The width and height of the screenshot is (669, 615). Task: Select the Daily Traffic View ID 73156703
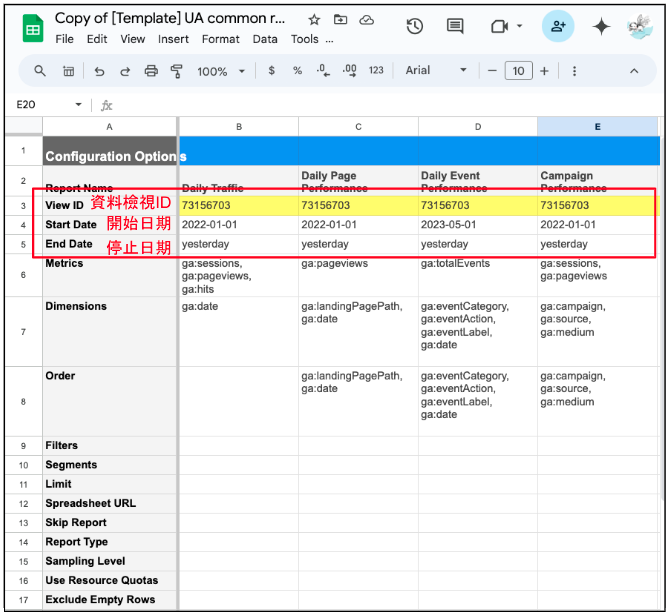[x=239, y=205]
